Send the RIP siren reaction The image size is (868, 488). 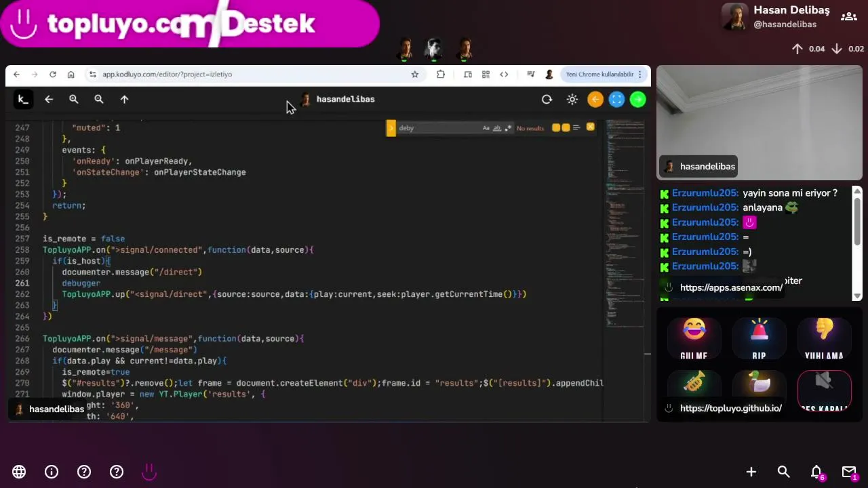pos(759,339)
